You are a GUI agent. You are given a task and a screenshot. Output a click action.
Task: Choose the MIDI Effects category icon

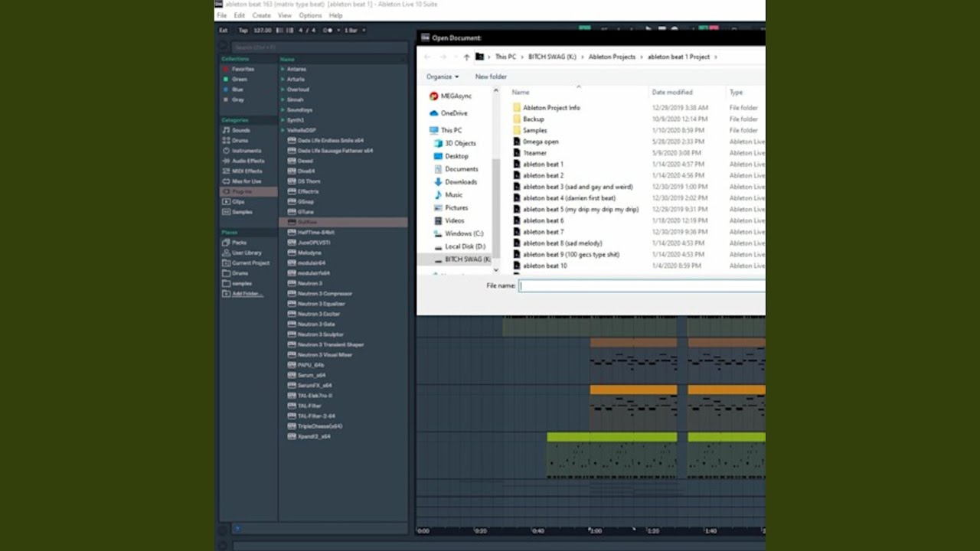[x=226, y=171]
